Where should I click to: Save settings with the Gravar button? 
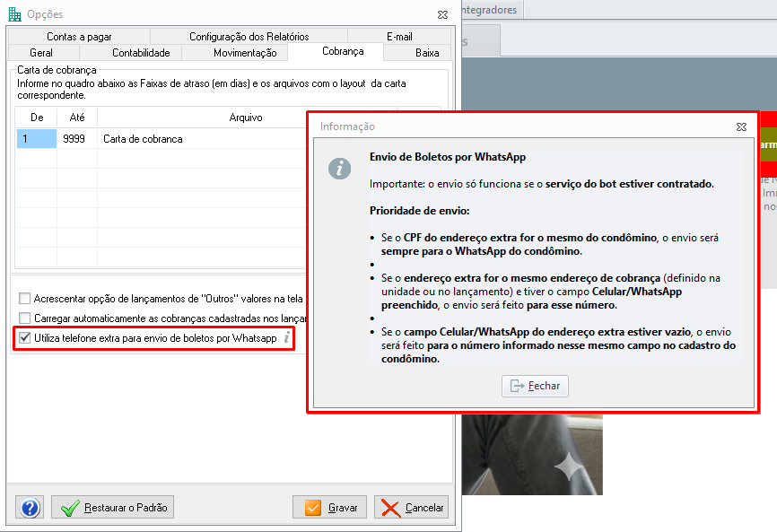coord(329,507)
